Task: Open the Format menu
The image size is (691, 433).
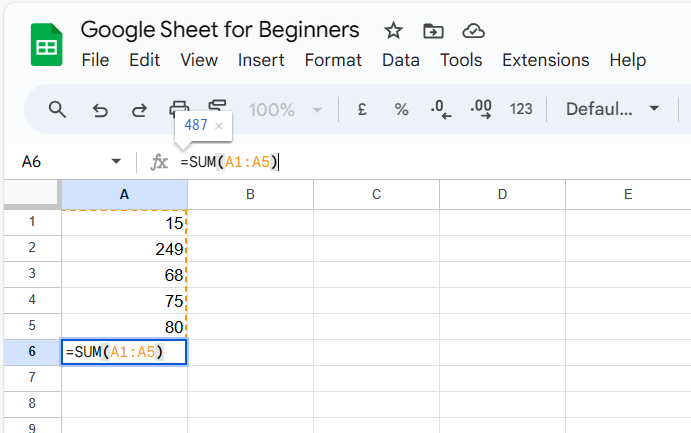Action: point(333,60)
